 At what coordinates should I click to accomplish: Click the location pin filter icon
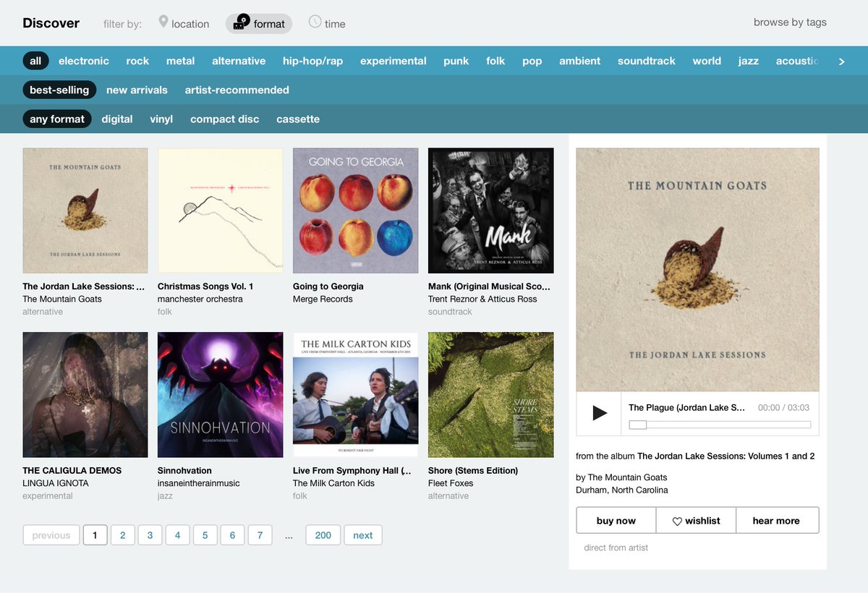[x=163, y=22]
